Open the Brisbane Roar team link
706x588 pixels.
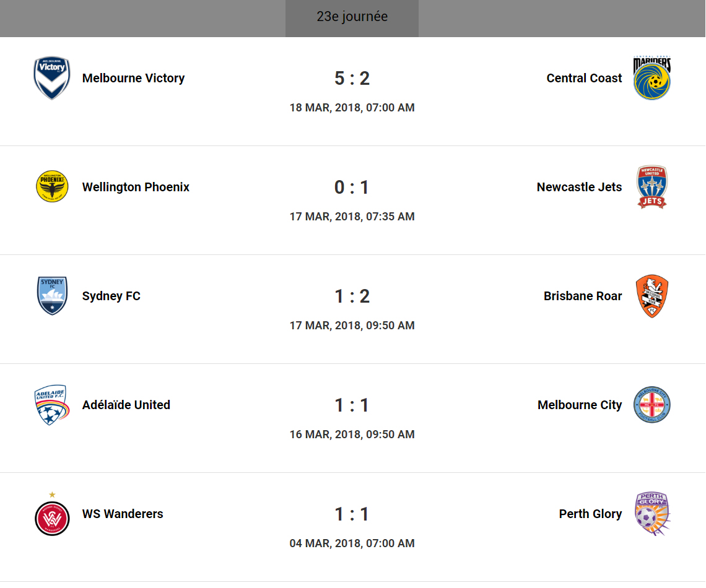tap(583, 296)
